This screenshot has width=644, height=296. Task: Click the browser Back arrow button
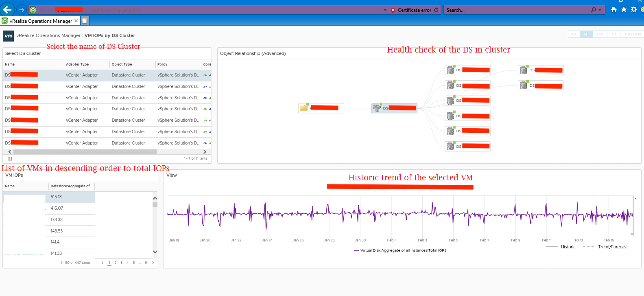point(7,10)
